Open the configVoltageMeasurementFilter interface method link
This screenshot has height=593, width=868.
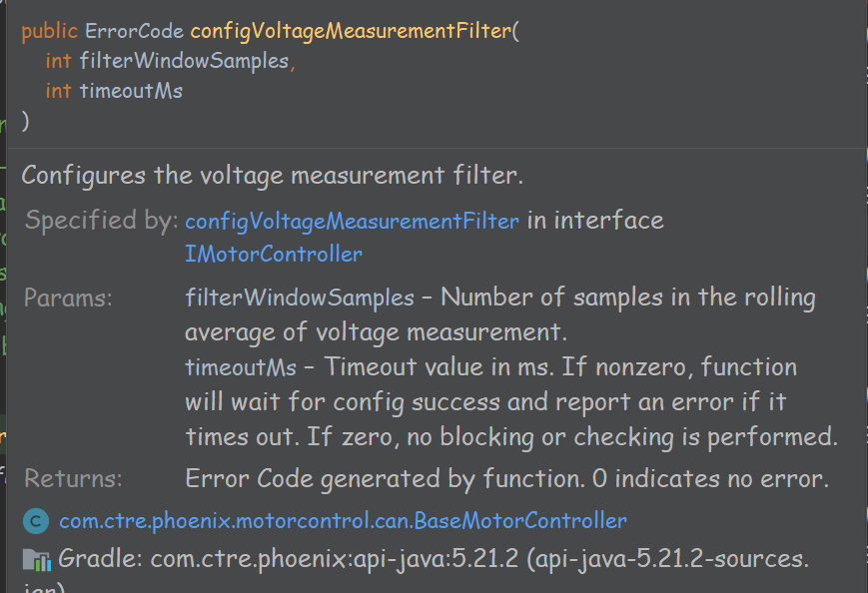352,222
